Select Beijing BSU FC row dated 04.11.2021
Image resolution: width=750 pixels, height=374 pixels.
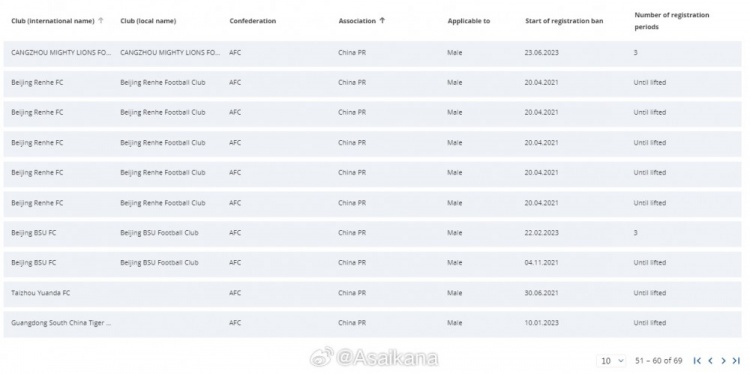(x=373, y=263)
